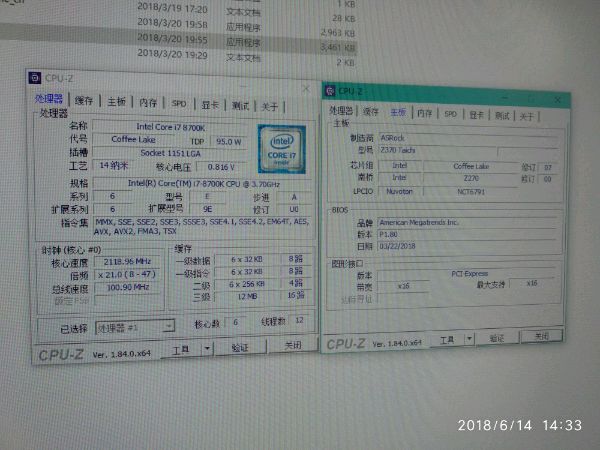Switch to 缓存 tab in right CPU-Z window
The height and width of the screenshot is (450, 600).
(x=370, y=112)
